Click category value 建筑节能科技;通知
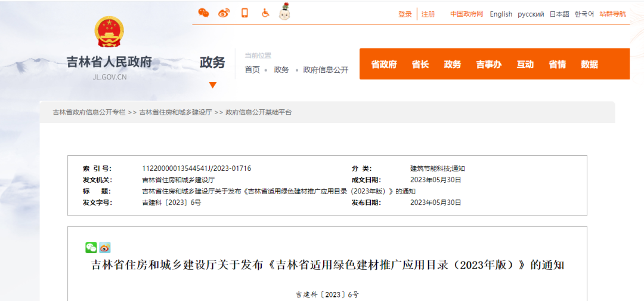Image resolution: width=644 pixels, height=301 pixels. (438, 168)
